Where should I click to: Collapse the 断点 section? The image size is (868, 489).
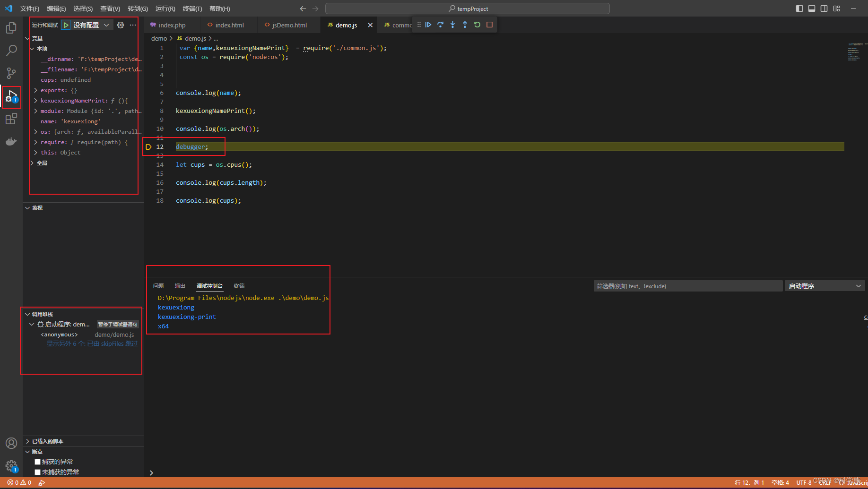pos(27,452)
